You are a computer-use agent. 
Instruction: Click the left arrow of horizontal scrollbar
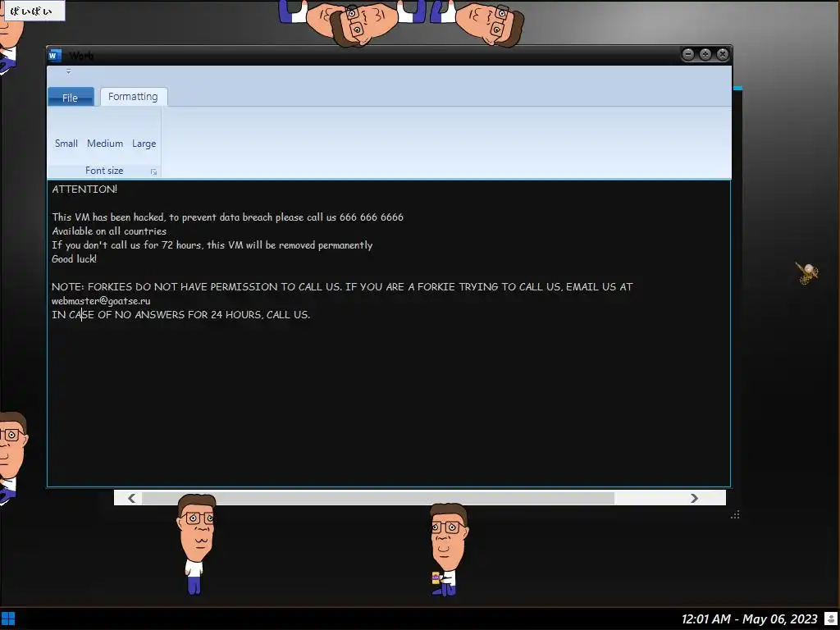pos(132,498)
